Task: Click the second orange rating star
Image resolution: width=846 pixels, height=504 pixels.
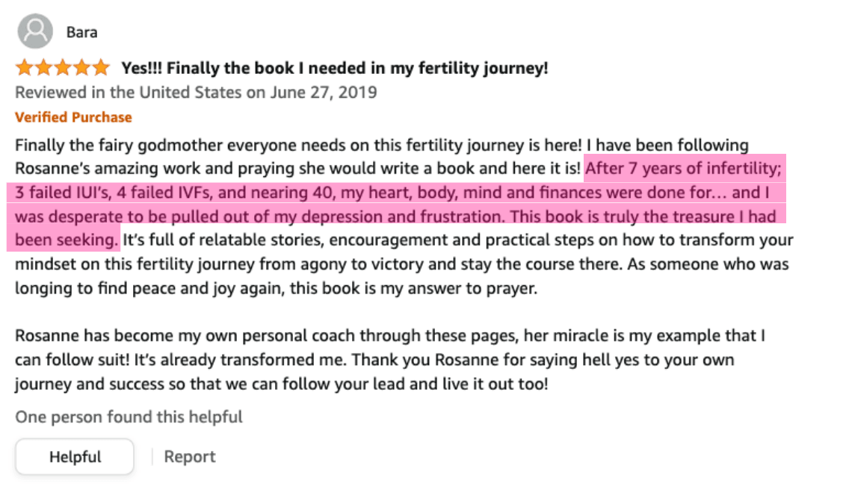Action: click(43, 67)
